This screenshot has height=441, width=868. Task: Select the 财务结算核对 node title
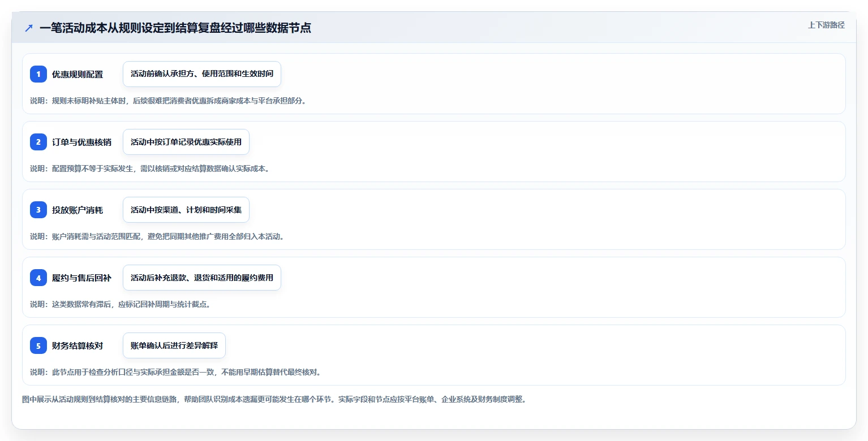78,345
